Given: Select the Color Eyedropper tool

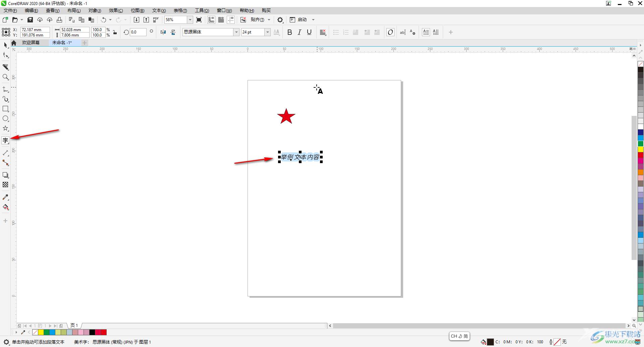Looking at the screenshot, I should coord(5,197).
